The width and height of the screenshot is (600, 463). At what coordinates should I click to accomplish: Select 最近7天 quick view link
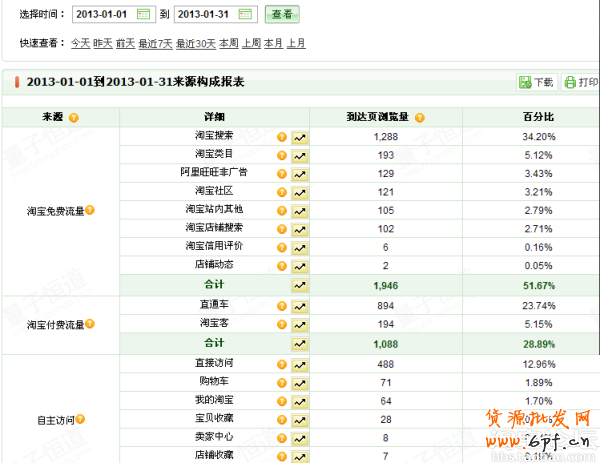tap(155, 43)
